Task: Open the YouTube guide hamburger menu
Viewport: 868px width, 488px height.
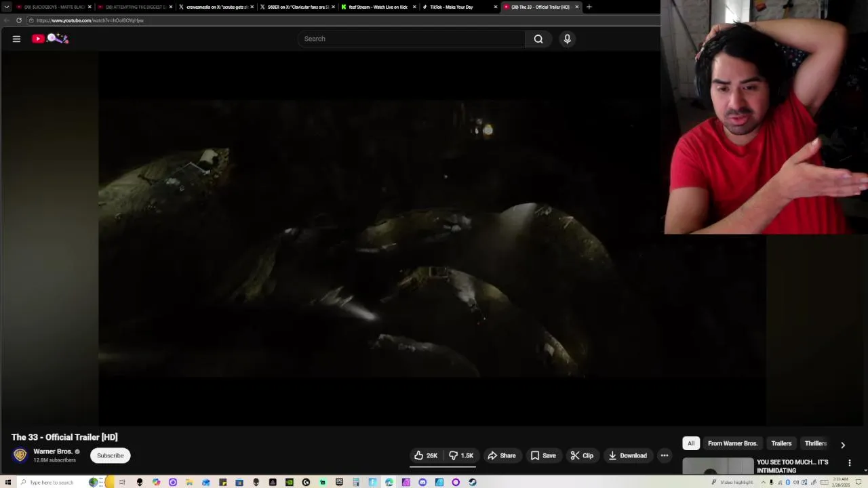Action: pos(16,39)
